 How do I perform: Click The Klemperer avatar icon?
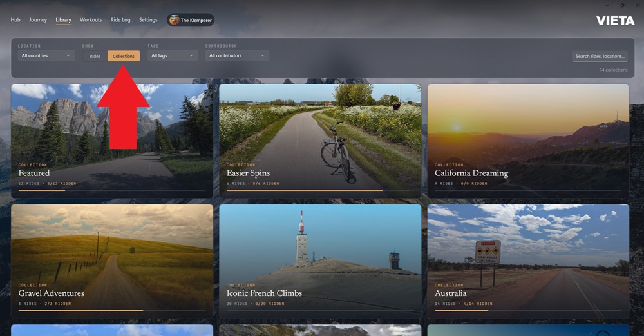click(x=174, y=20)
